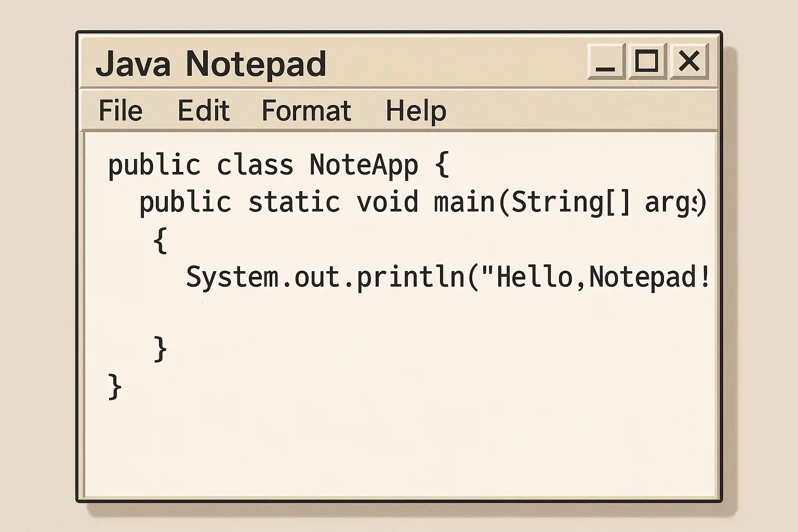This screenshot has width=798, height=532.
Task: Click on System.out.println call
Action: pyautogui.click(x=325, y=277)
